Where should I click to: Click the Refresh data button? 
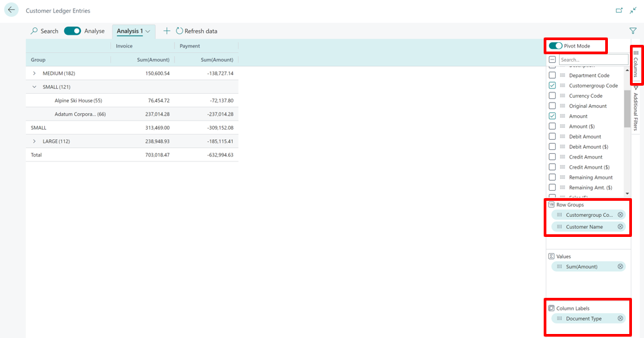197,31
